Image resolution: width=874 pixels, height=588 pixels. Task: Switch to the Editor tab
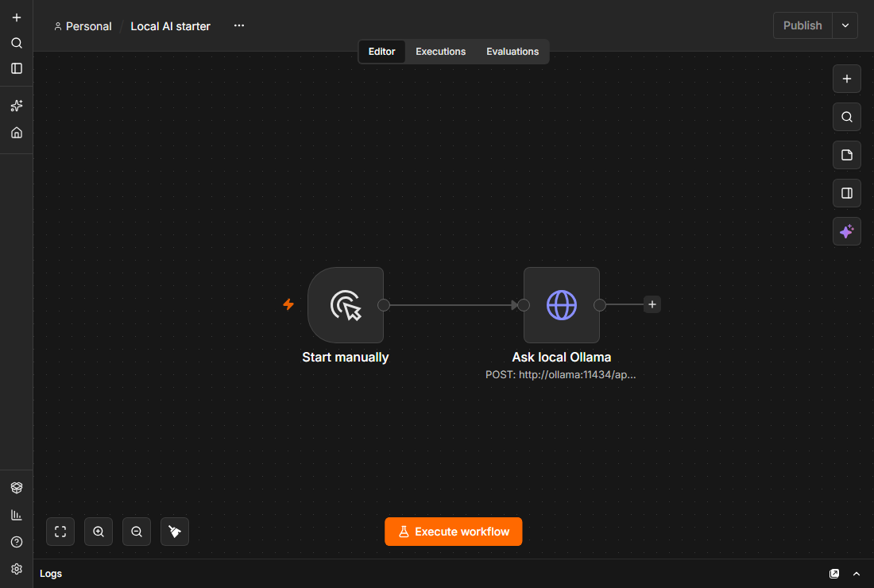[x=382, y=52]
